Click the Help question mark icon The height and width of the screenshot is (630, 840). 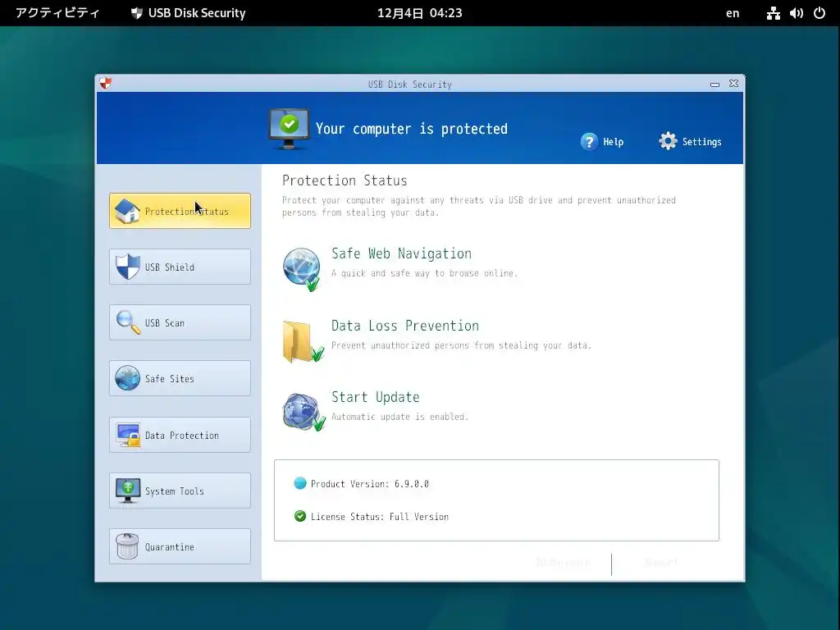pyautogui.click(x=589, y=141)
